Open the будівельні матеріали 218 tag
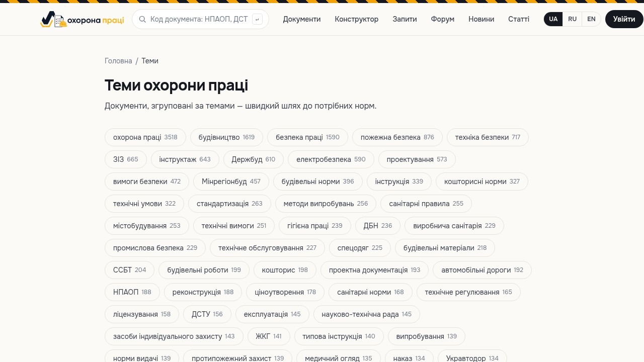 pyautogui.click(x=445, y=248)
